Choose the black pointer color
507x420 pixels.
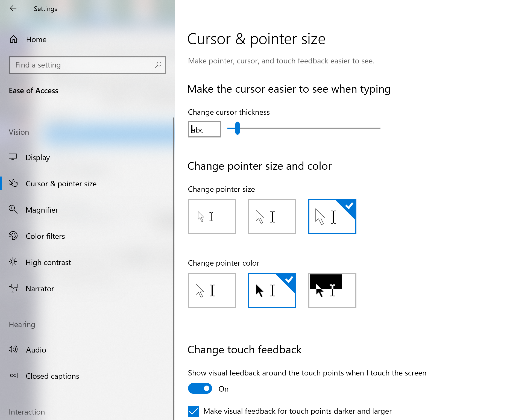[x=272, y=290]
